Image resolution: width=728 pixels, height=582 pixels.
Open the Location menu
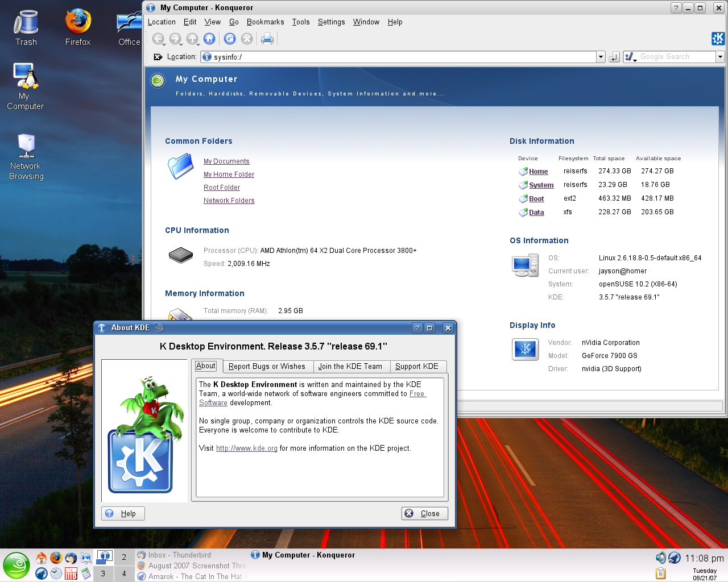pos(162,22)
